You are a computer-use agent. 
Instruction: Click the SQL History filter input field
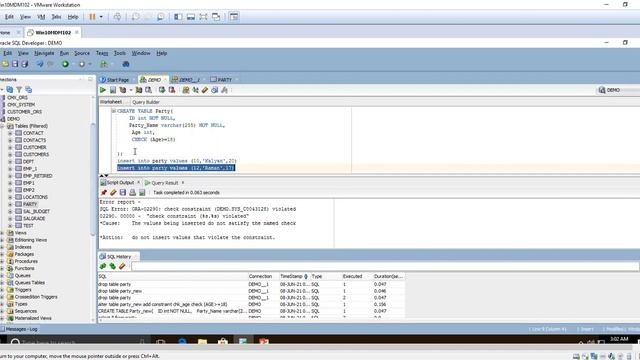(x=385, y=266)
